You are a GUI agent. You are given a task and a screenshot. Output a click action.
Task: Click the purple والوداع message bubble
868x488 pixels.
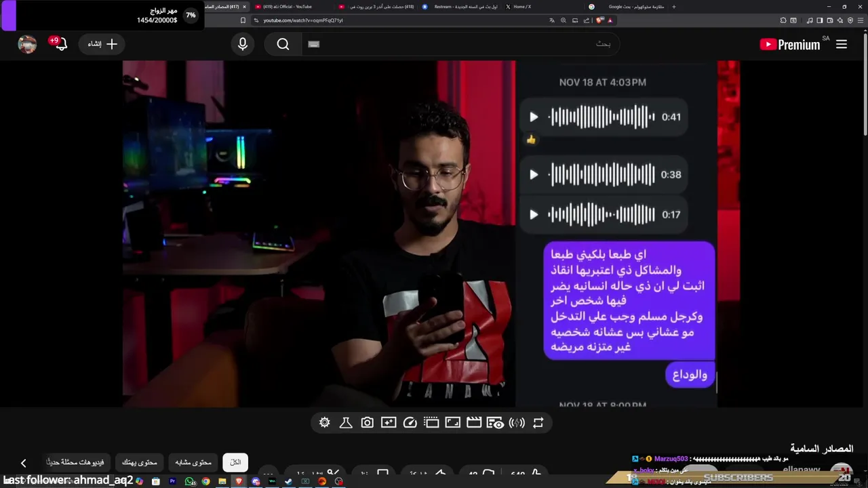click(689, 375)
